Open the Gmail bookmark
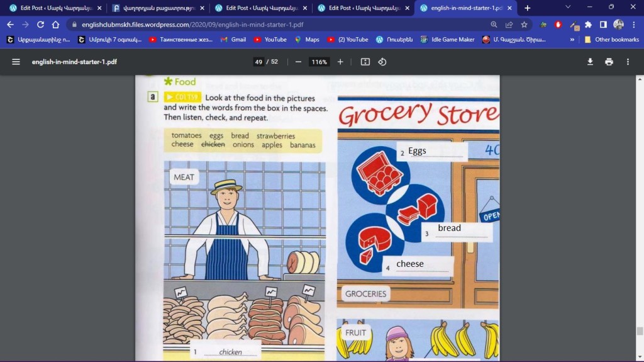 pos(233,39)
